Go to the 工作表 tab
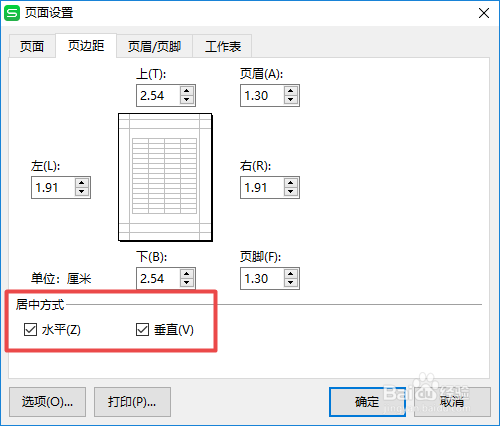Image resolution: width=500 pixels, height=426 pixels. [x=222, y=46]
